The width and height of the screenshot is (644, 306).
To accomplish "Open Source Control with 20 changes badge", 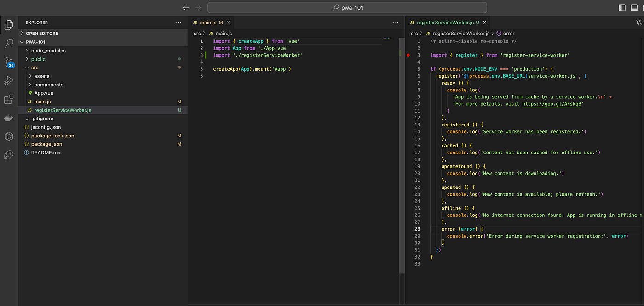I will [x=8, y=62].
